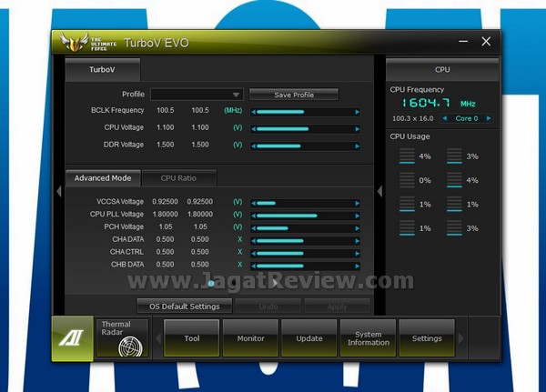Viewport: 546px width, 392px height.
Task: Decrease VCCSA Voltage with left arrow
Action: [x=254, y=204]
